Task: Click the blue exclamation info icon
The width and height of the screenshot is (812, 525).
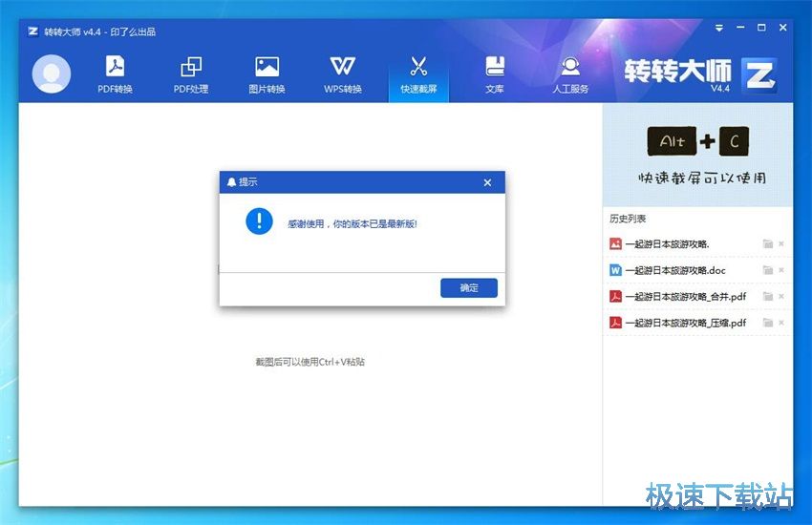Action: (259, 221)
